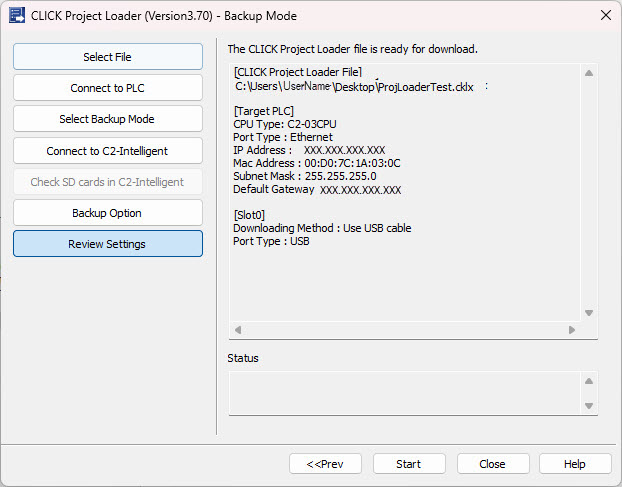This screenshot has height=487, width=622.
Task: Choose Connect to C2-Intelligent step
Action: pyautogui.click(x=107, y=151)
